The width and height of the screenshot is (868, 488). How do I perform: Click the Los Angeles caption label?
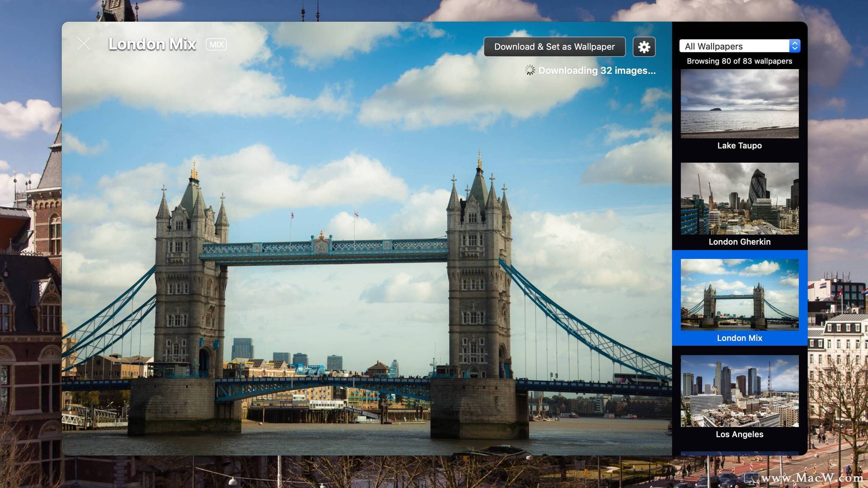[x=740, y=434]
